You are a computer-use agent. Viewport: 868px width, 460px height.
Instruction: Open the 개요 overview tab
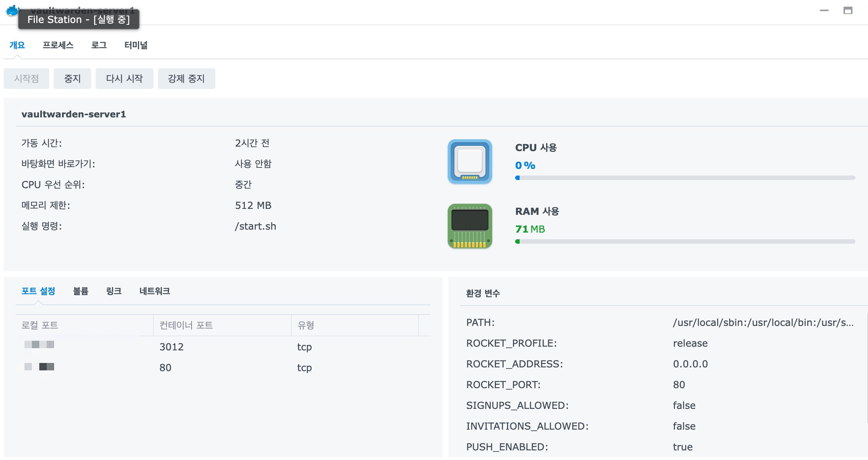[17, 45]
